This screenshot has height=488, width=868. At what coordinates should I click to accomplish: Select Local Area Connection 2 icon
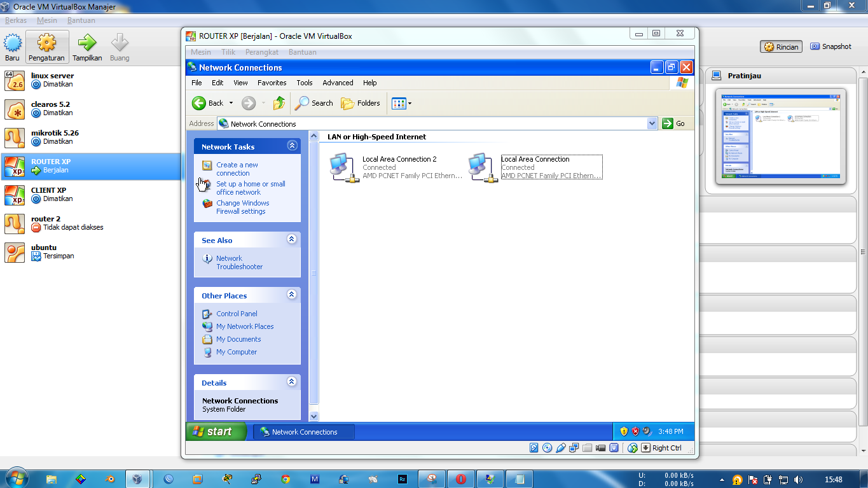coord(344,168)
